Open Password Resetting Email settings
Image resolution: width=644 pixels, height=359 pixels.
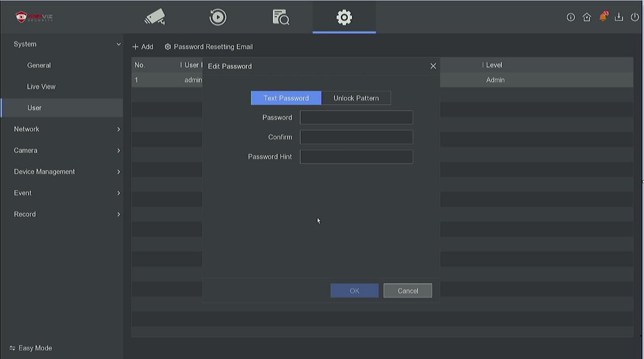[209, 47]
